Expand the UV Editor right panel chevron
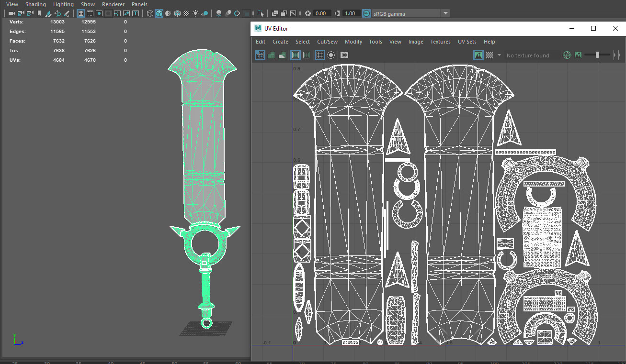 click(x=618, y=55)
